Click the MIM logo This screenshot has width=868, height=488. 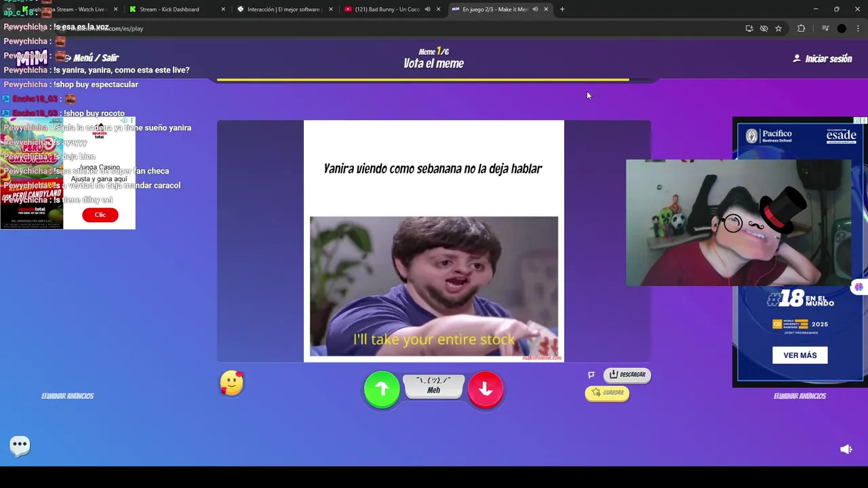pyautogui.click(x=32, y=58)
